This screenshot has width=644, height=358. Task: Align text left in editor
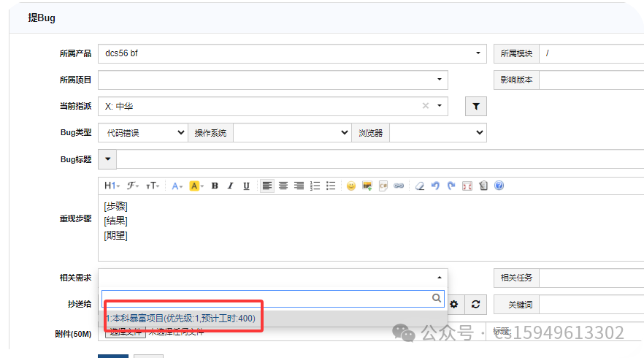pos(267,186)
